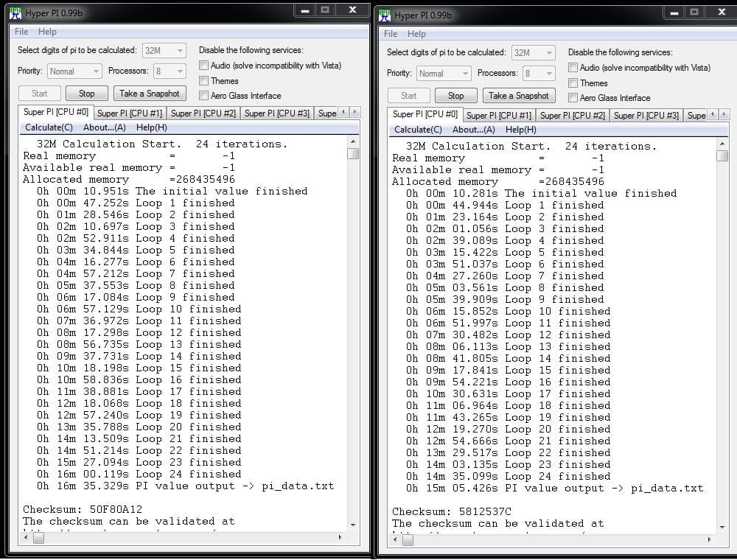Toggle Themes checkbox in right window
Screen dimensions: 737x560
(x=573, y=83)
